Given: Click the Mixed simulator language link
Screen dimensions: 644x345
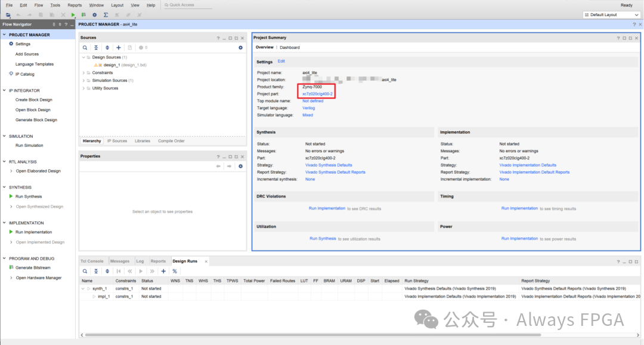Looking at the screenshot, I should (x=308, y=115).
